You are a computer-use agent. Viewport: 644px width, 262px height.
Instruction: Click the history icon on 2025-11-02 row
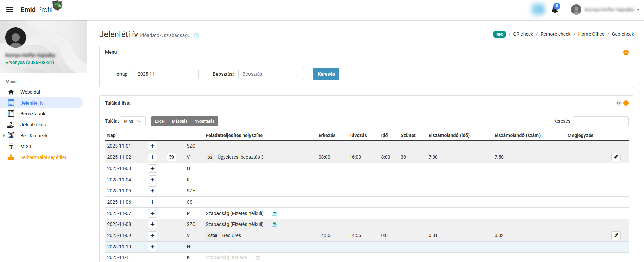(172, 157)
